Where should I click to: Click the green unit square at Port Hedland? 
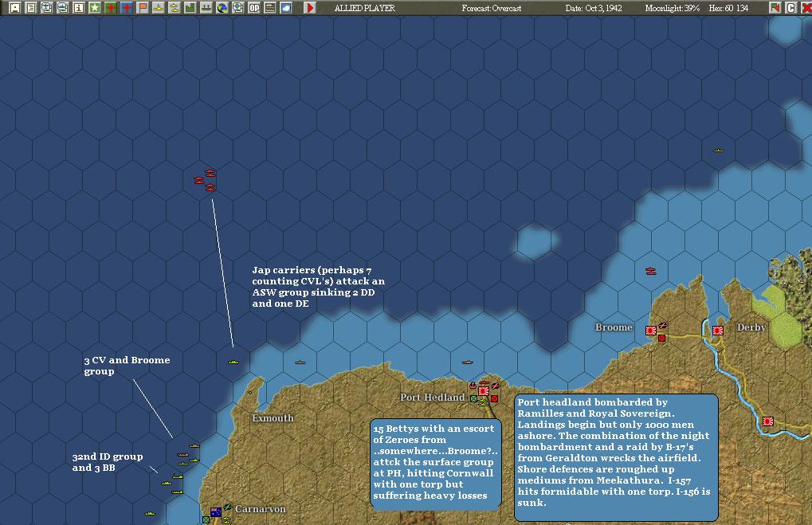coord(473,398)
